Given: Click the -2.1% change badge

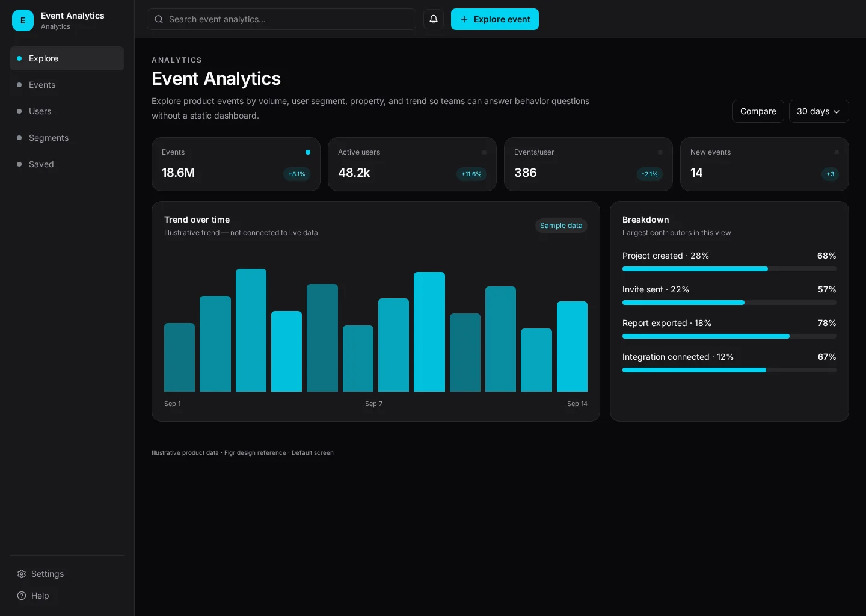Looking at the screenshot, I should click(649, 174).
